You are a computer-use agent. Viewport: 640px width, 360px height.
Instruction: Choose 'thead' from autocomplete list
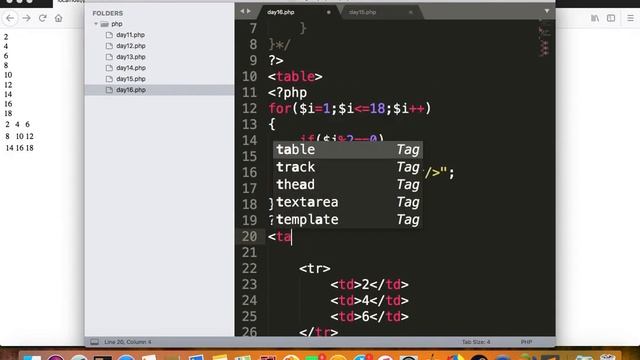(x=348, y=185)
